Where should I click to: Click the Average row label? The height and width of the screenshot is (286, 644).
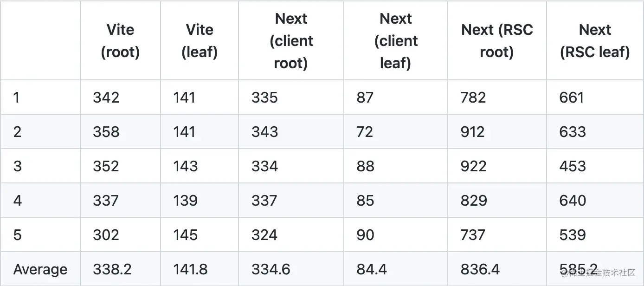[40, 269]
